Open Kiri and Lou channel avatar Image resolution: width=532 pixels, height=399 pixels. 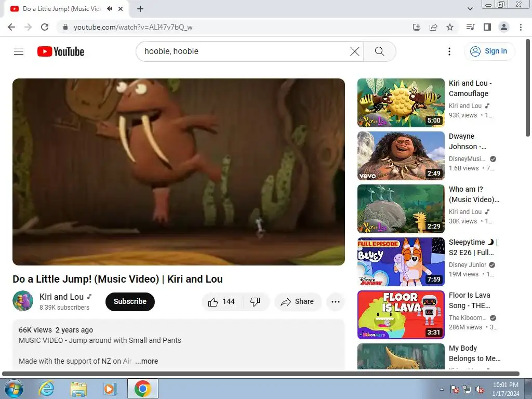[x=23, y=301]
